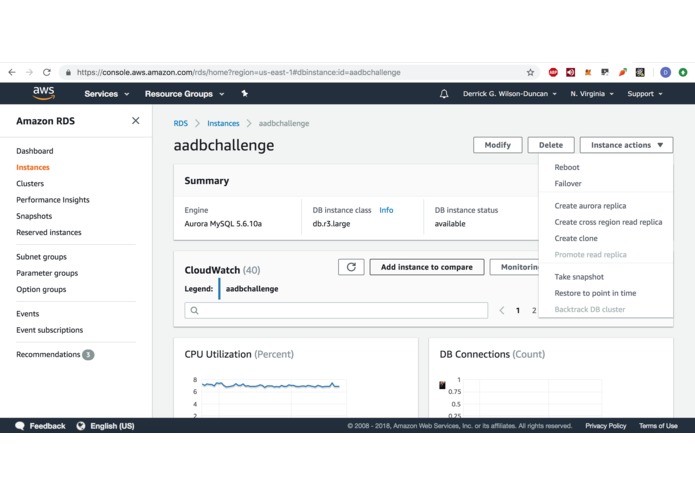695x494 pixels.
Task: Open Reserved instances
Action: (49, 233)
